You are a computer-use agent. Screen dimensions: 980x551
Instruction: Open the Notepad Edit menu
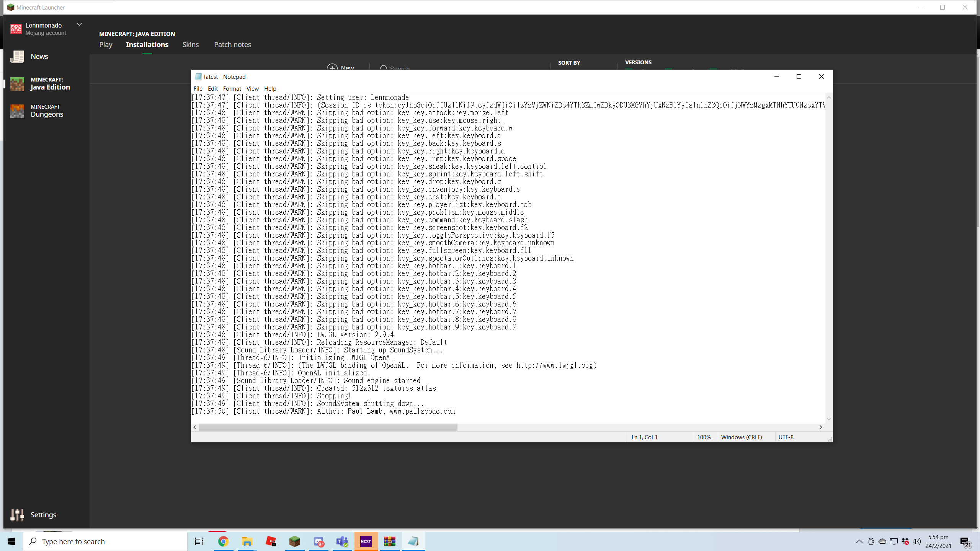click(213, 88)
